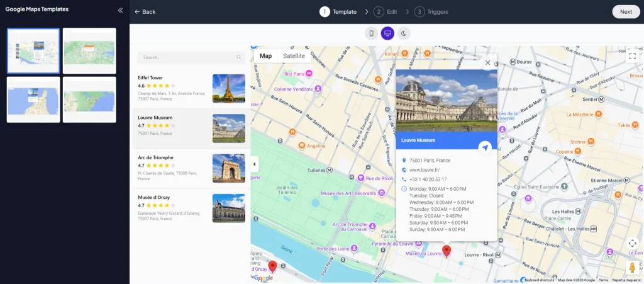Switch map to Satellite view
The width and height of the screenshot is (644, 284).
tap(294, 56)
